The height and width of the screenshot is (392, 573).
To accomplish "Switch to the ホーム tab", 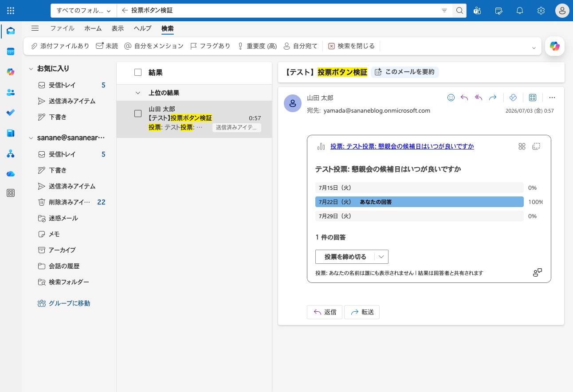I will [x=93, y=28].
